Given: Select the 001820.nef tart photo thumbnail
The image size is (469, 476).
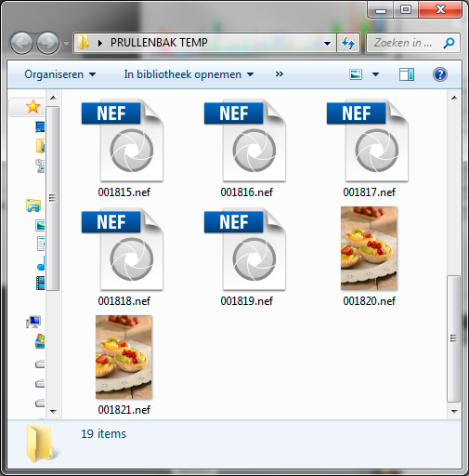Looking at the screenshot, I should [x=369, y=248].
